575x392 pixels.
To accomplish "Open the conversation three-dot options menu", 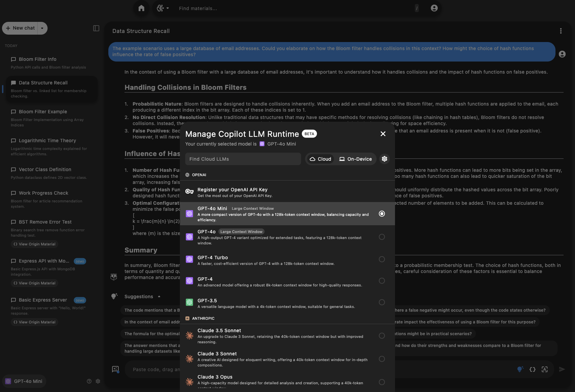I will coord(561,31).
